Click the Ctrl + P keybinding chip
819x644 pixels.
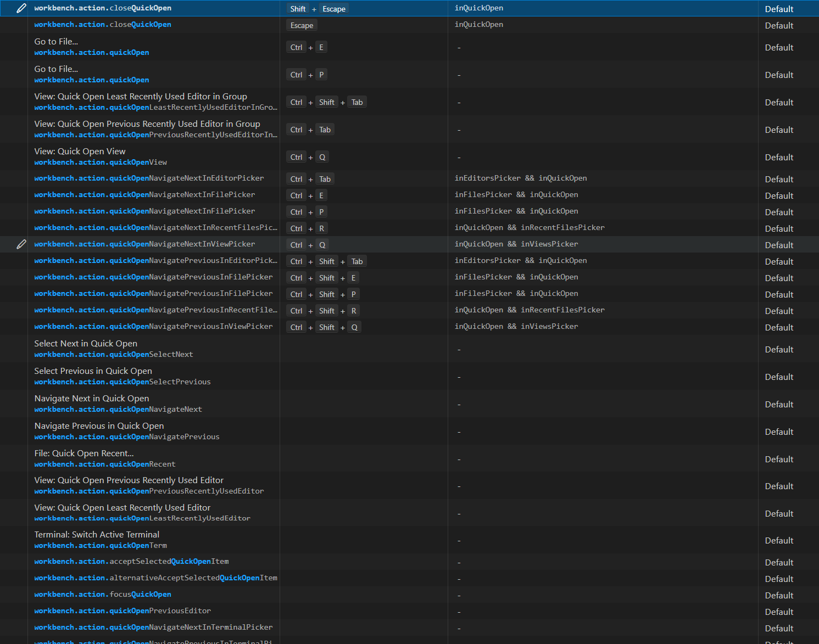click(x=307, y=74)
